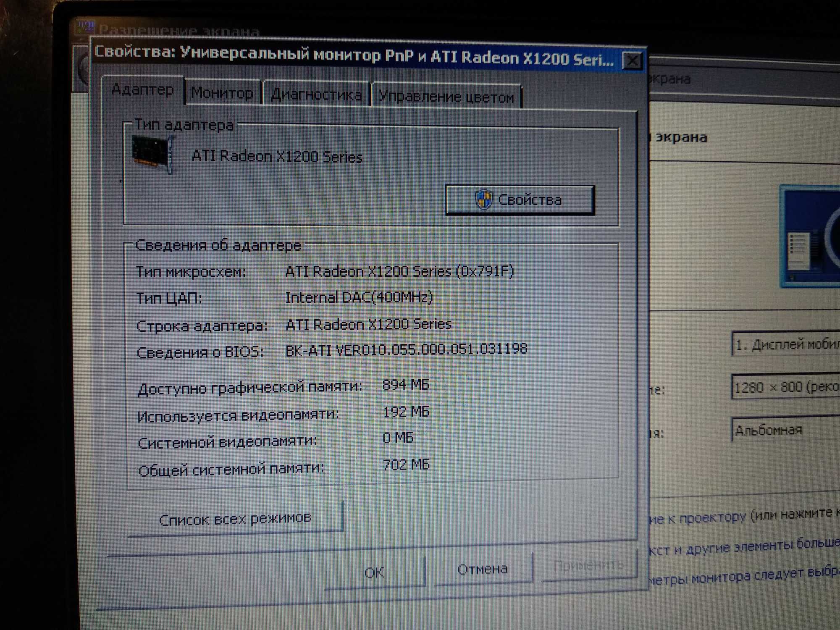840x630 pixels.
Task: Click the Разрешение экрана window icon
Action: click(87, 28)
